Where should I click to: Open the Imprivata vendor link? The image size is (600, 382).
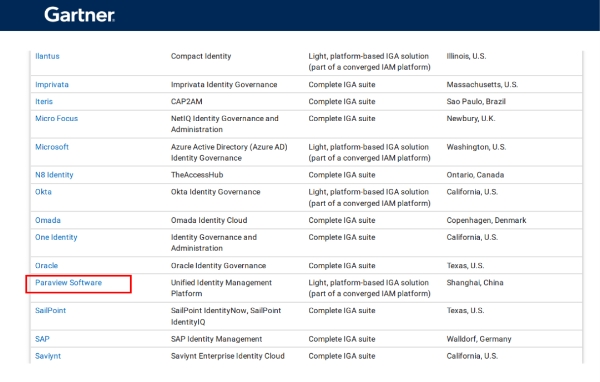tap(52, 85)
